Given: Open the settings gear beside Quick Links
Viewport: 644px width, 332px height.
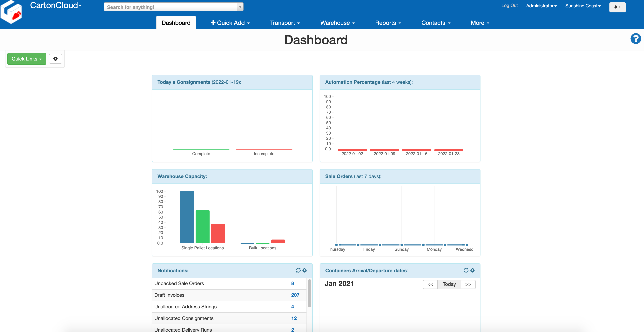Looking at the screenshot, I should point(56,59).
